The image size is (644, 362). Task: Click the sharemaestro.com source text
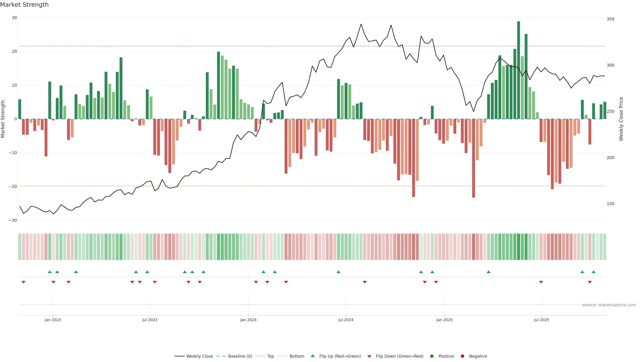[609, 305]
